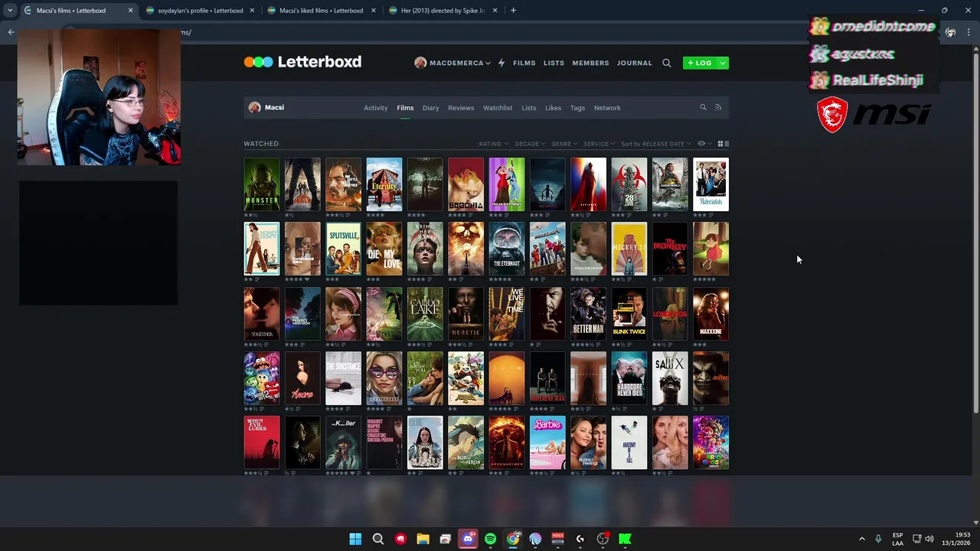Open volume control in system tray
980x551 pixels.
[929, 539]
